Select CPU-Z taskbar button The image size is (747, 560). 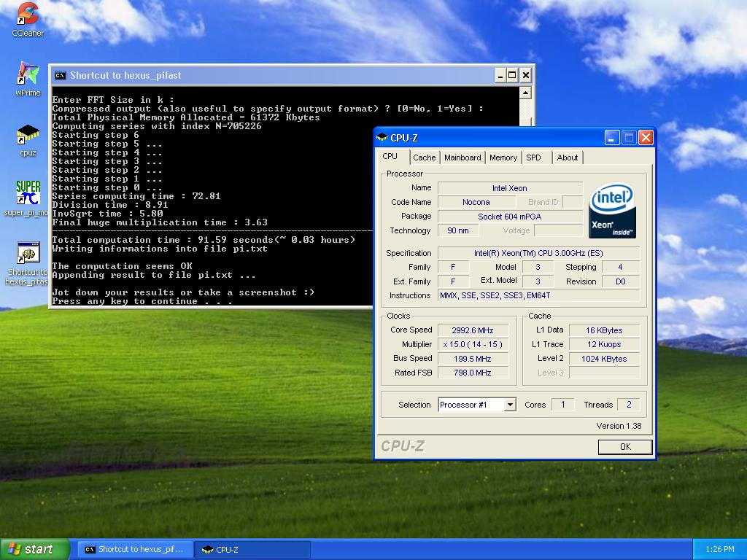pos(252,549)
